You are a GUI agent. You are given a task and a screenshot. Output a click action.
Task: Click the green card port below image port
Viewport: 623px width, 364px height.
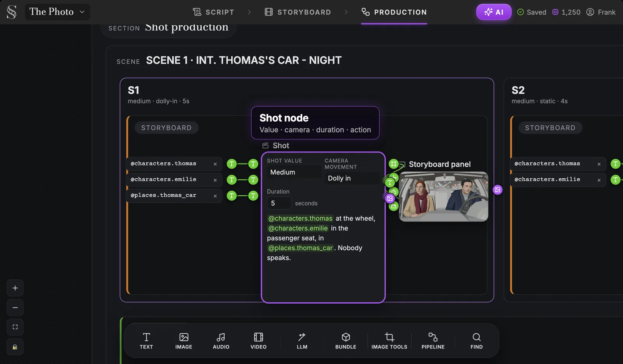tap(394, 206)
